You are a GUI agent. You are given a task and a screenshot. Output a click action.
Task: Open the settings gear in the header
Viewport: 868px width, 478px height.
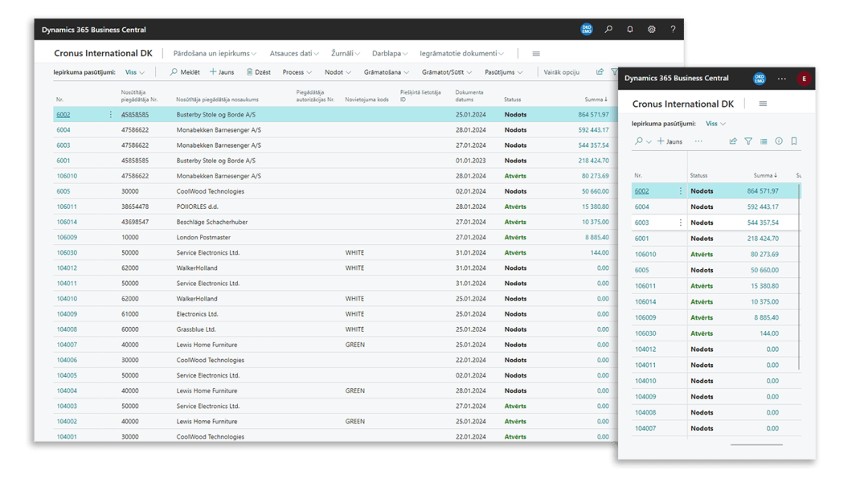(652, 30)
